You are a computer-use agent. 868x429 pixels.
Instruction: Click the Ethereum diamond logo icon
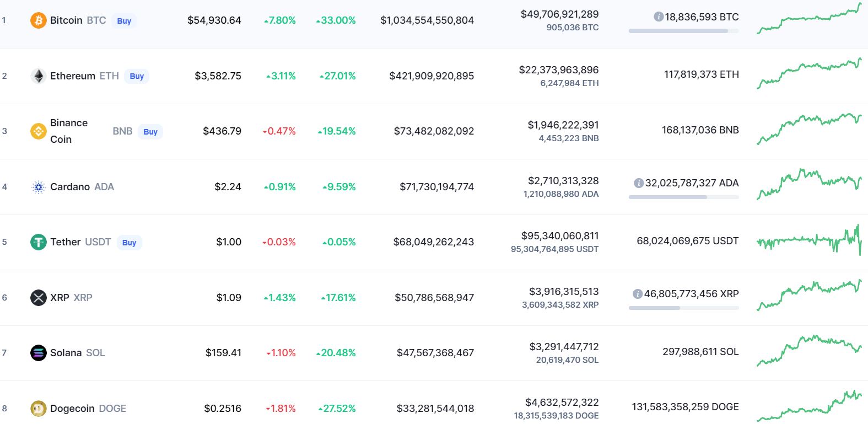click(38, 76)
